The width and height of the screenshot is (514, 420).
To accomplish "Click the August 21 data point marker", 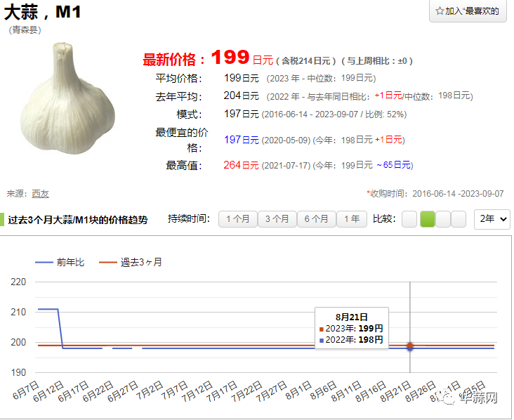I will point(410,346).
